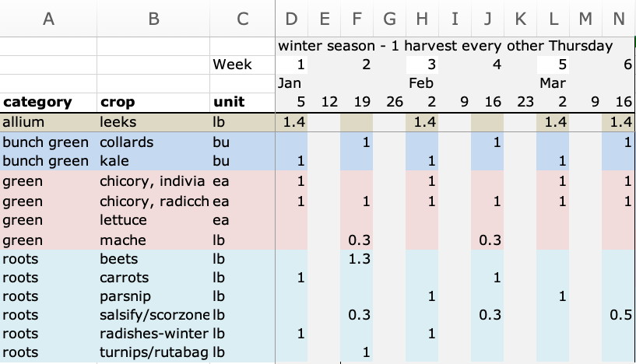Select the 'allium' category cell
636x364 pixels.
48,122
